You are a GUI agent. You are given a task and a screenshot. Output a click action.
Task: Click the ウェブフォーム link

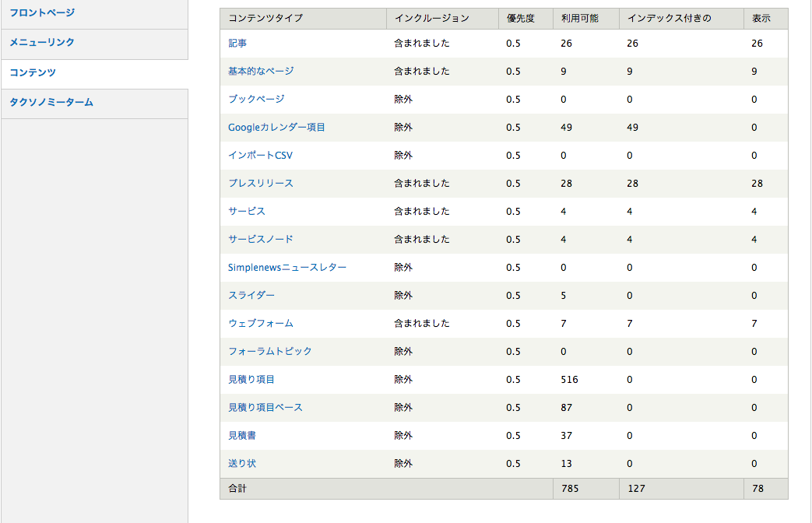[261, 324]
